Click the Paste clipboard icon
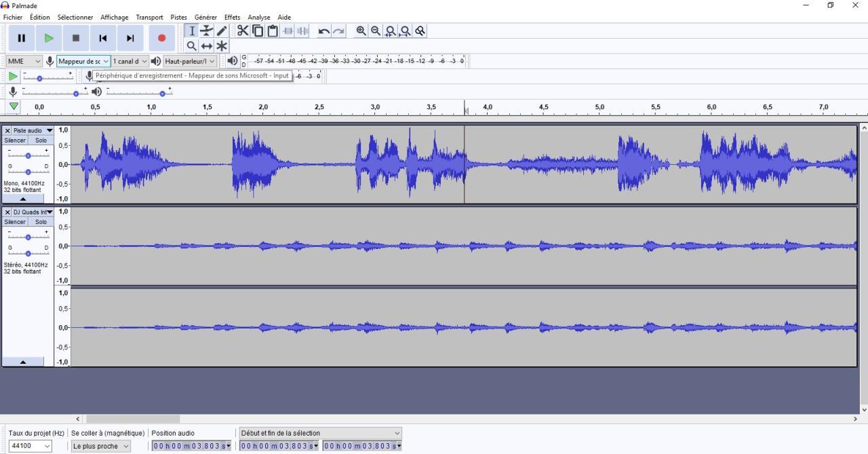The image size is (868, 454). [273, 31]
